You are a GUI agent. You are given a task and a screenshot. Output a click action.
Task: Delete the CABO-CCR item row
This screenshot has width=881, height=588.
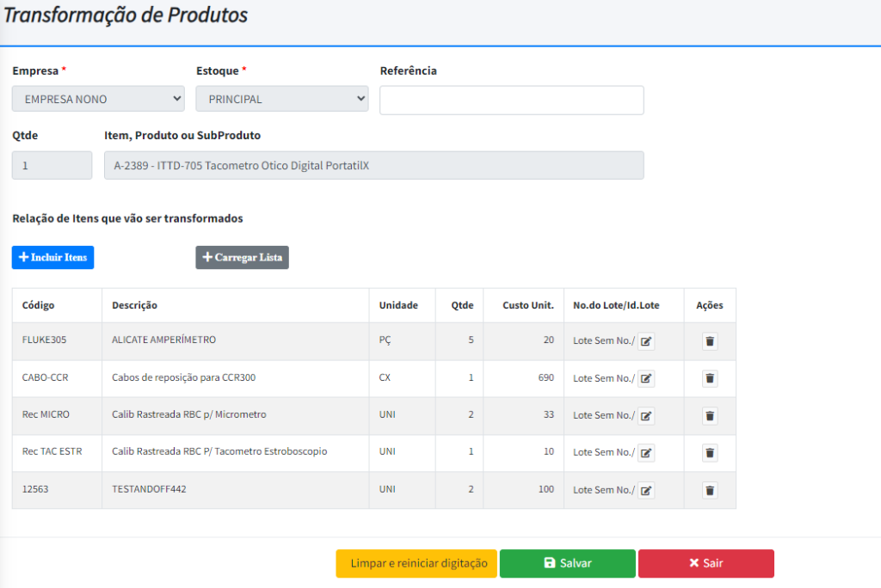tap(710, 378)
